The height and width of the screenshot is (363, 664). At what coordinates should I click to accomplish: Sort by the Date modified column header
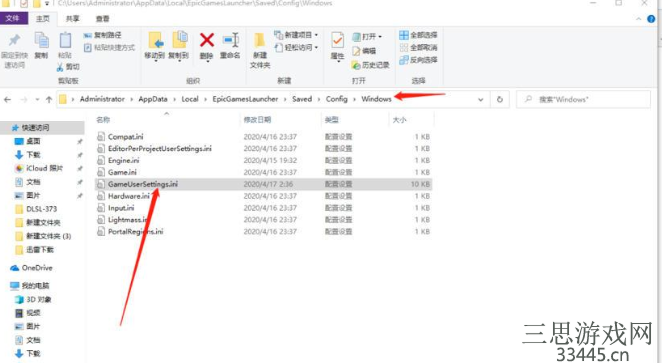(257, 120)
